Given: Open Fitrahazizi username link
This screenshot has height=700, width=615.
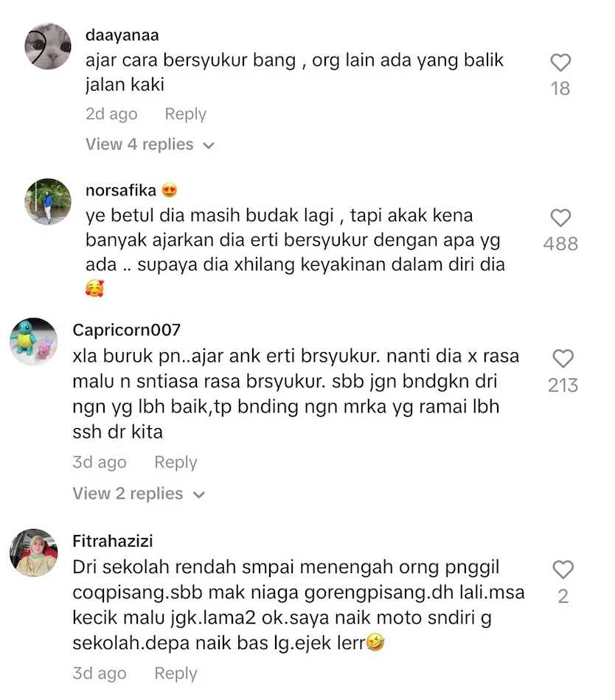Looking at the screenshot, I should coord(113,541).
